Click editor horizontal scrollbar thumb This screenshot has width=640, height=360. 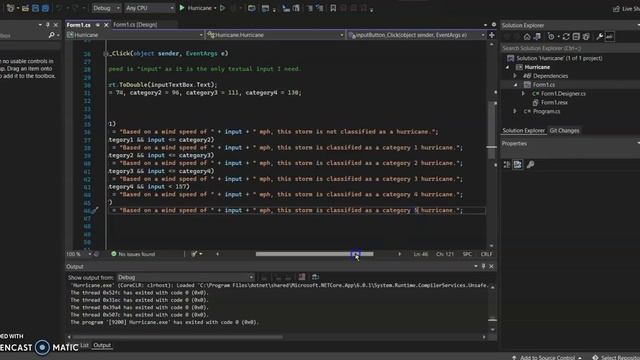(x=314, y=254)
